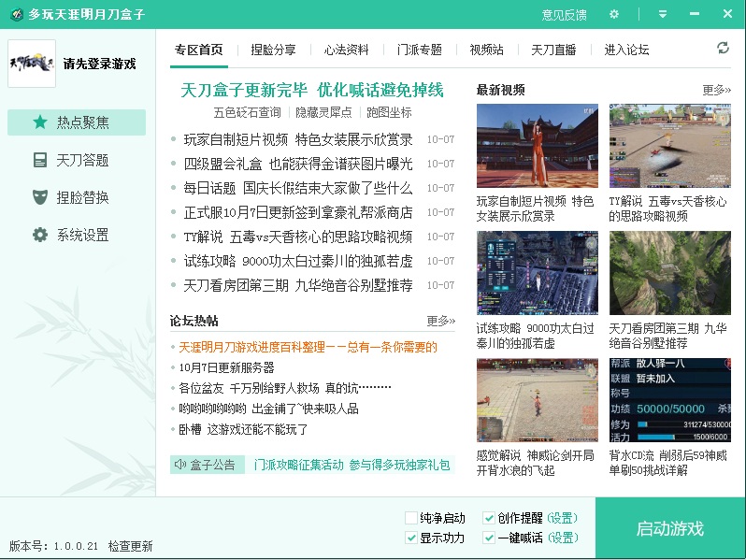This screenshot has height=560, width=746.
Task: Open 隐藏灵犀点 link
Action: tap(323, 112)
